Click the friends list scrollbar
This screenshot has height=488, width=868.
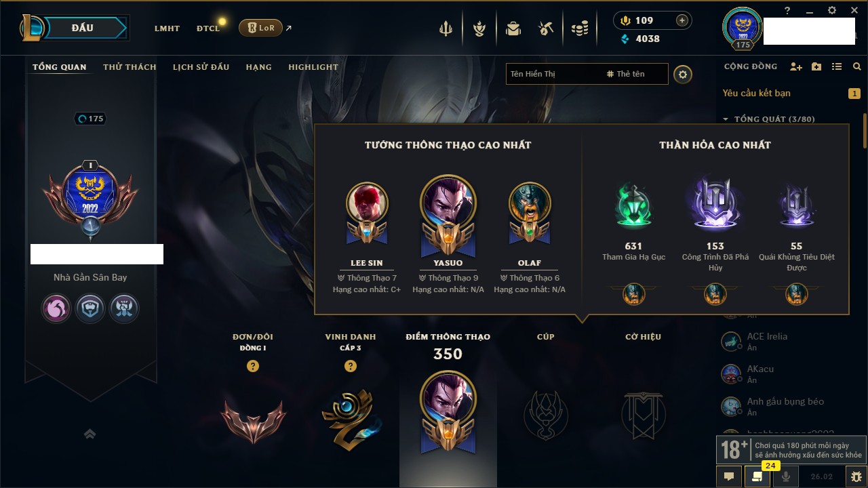tap(865, 130)
